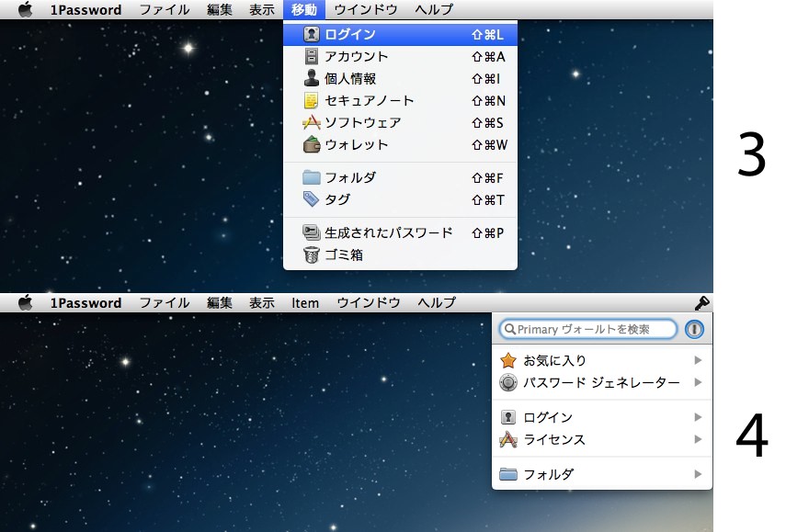The image size is (786, 532).
Task: Select ログイン icon in the 移動 menu
Action: [312, 34]
